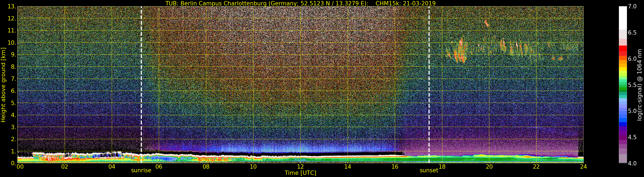Click the x-axis tick label '10'

pyautogui.click(x=253, y=167)
